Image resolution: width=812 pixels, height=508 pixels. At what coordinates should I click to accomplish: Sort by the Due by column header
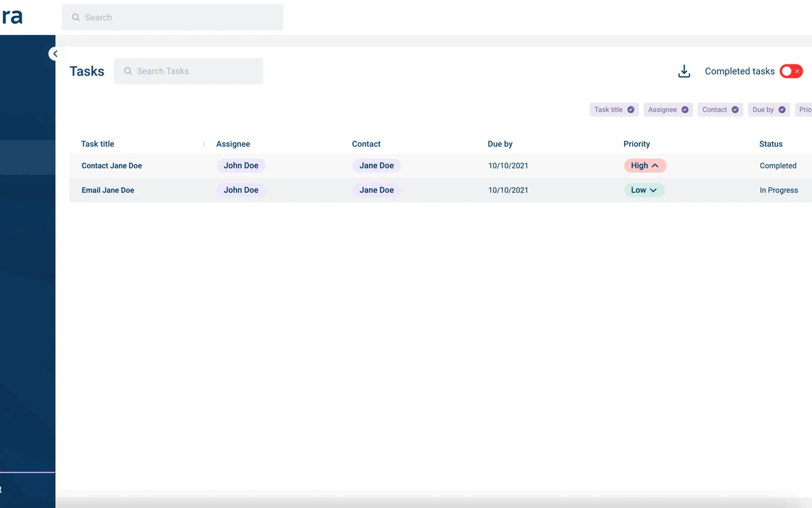pyautogui.click(x=500, y=144)
